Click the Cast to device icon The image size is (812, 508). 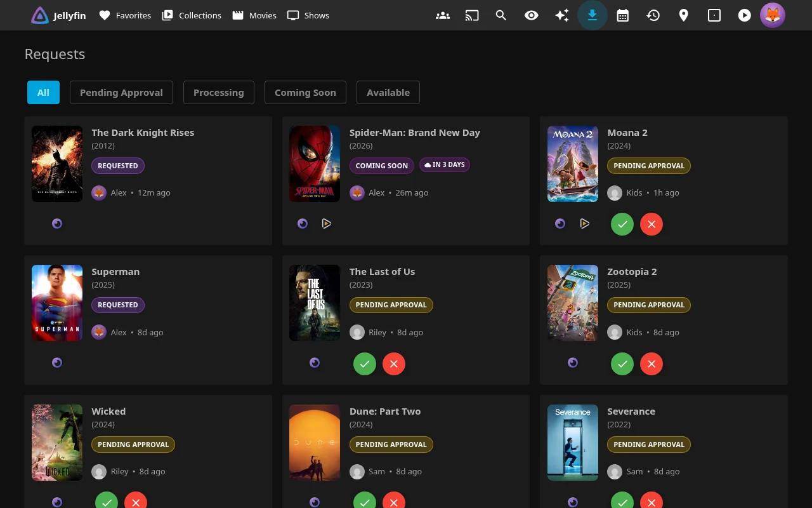coord(472,15)
